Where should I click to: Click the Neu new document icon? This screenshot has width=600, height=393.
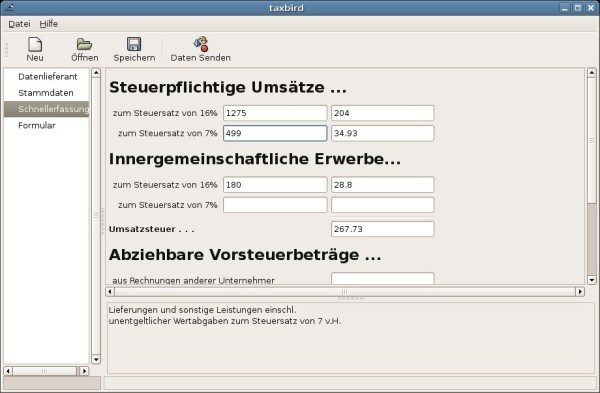coord(35,45)
